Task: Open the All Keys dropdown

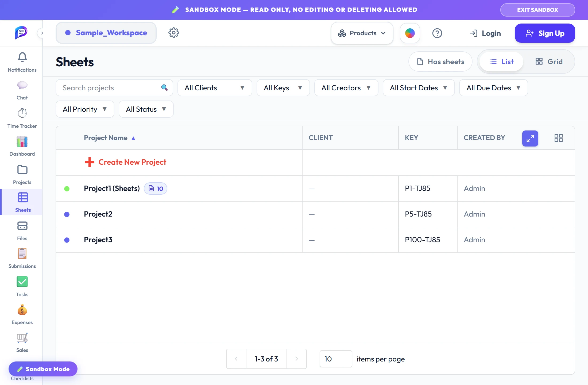Action: click(x=283, y=88)
